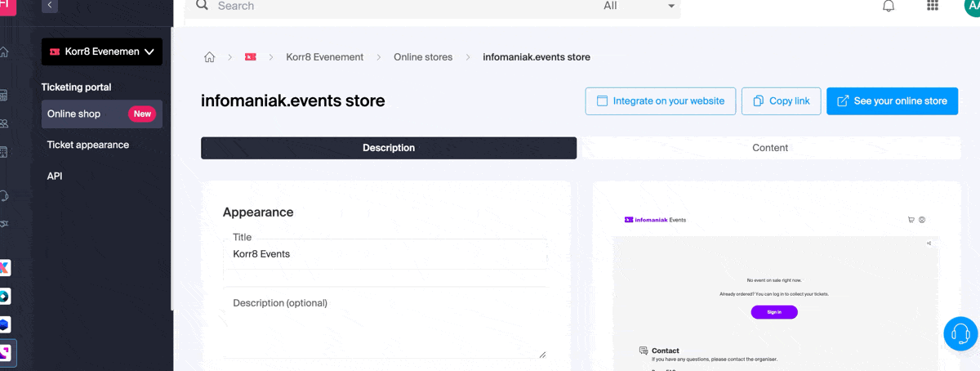Open the apps grid launcher
The image size is (980, 371).
click(x=933, y=7)
